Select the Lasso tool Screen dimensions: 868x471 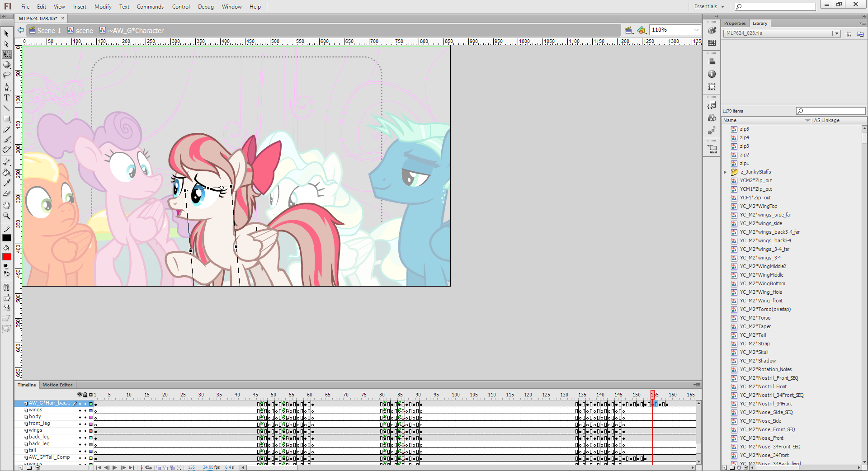click(6, 75)
